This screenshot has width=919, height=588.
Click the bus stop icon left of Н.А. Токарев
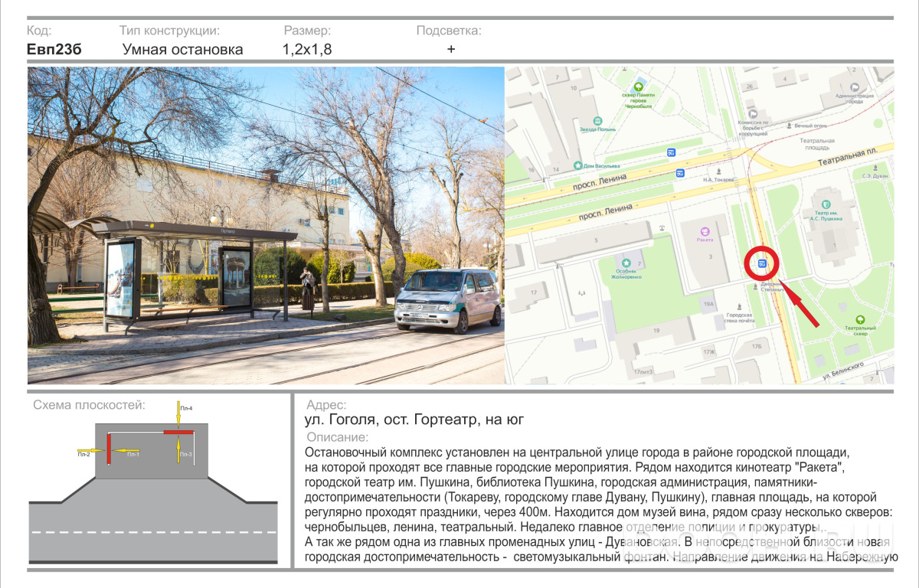[680, 173]
